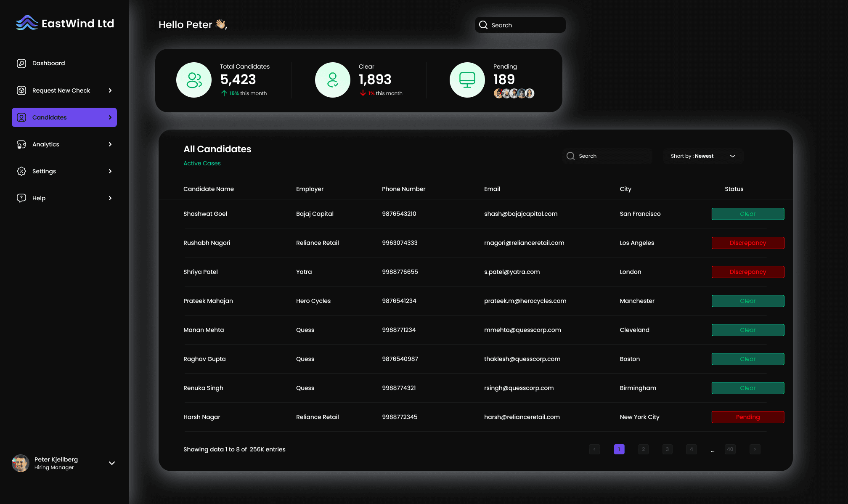Open the Sort by Newest dropdown

coord(702,156)
